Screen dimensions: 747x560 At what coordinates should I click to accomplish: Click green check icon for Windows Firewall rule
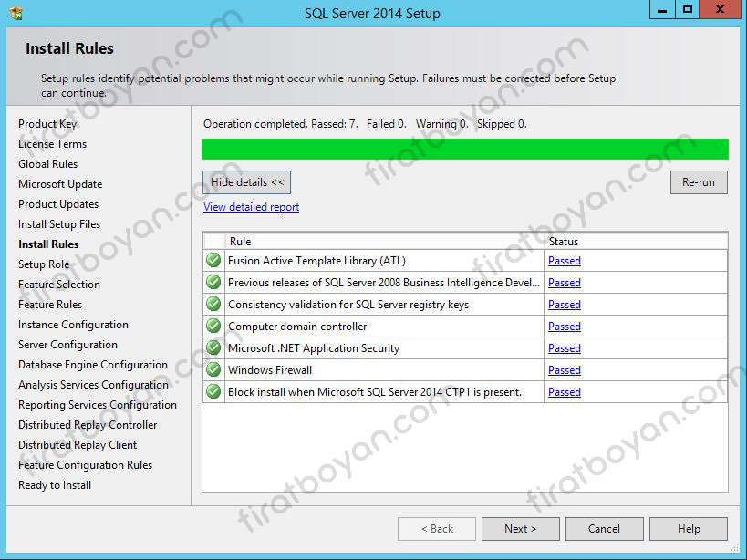coord(213,370)
